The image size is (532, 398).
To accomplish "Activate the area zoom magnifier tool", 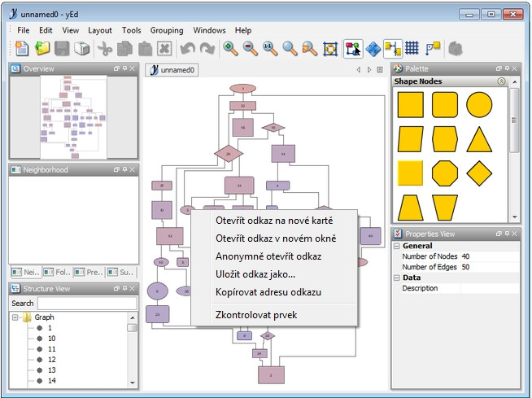I will pyautogui.click(x=290, y=49).
